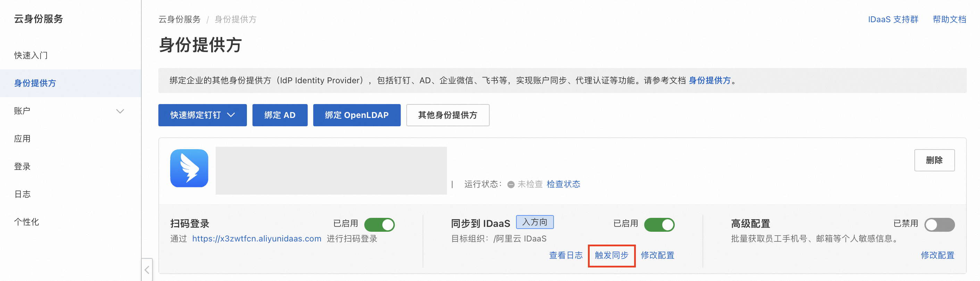Click the 其他身份提供方 button

coord(447,115)
